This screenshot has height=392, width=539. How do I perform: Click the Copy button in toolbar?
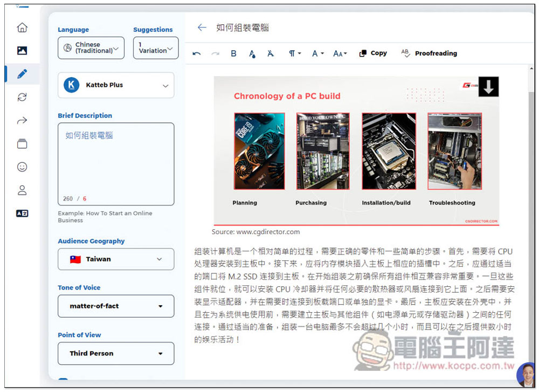tap(373, 53)
